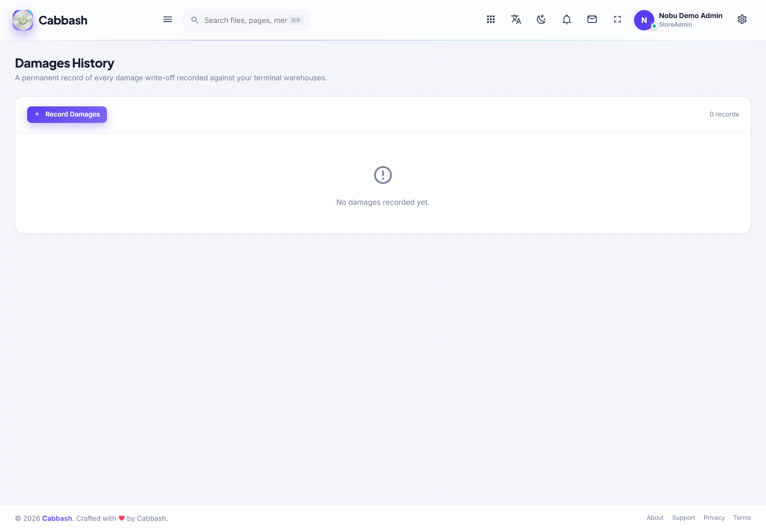Open the apps grid launcher

coord(491,19)
